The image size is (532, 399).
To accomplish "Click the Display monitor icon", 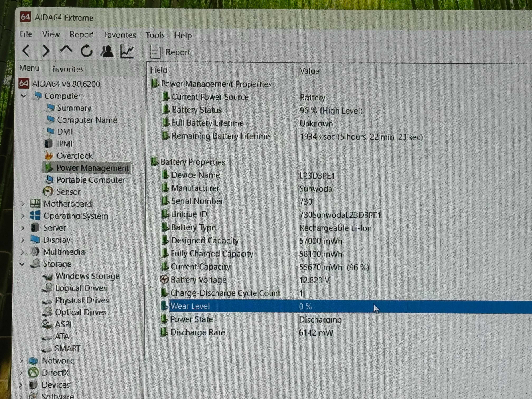I will coord(35,239).
